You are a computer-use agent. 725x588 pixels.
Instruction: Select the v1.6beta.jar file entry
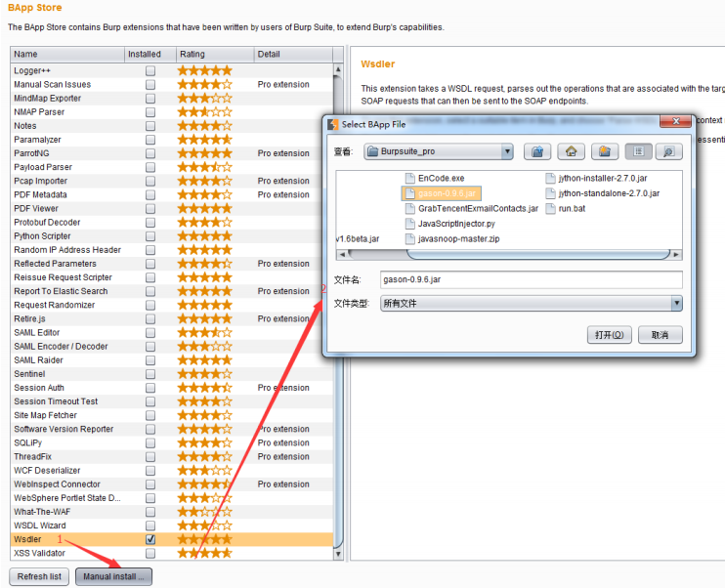click(358, 239)
